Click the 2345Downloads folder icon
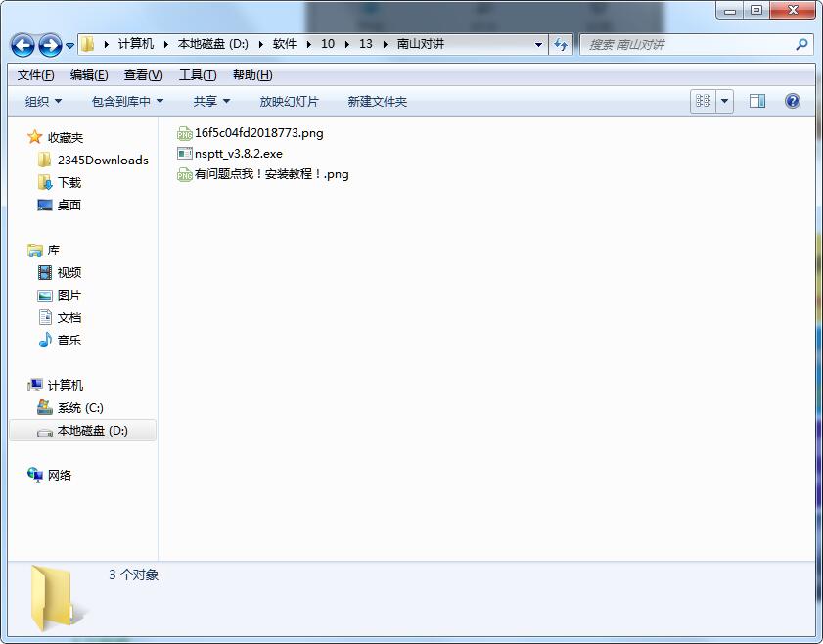Viewport: 823px width, 644px height. tap(45, 160)
